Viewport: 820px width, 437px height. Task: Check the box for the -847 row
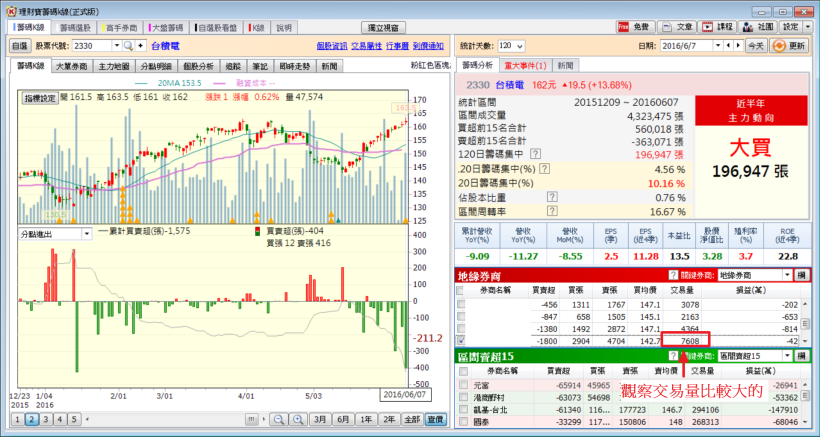pos(461,317)
